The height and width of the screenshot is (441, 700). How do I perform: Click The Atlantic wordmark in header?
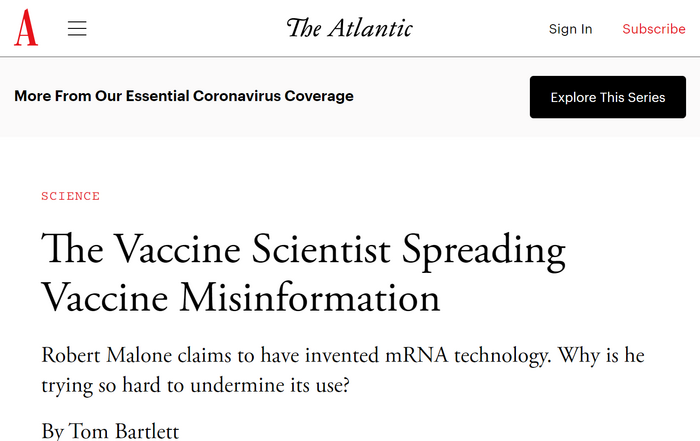click(x=349, y=28)
